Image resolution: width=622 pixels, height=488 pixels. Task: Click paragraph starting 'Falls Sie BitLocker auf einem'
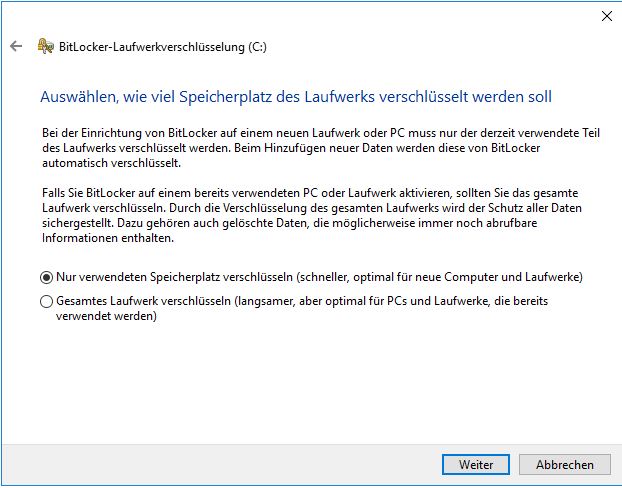(x=312, y=215)
